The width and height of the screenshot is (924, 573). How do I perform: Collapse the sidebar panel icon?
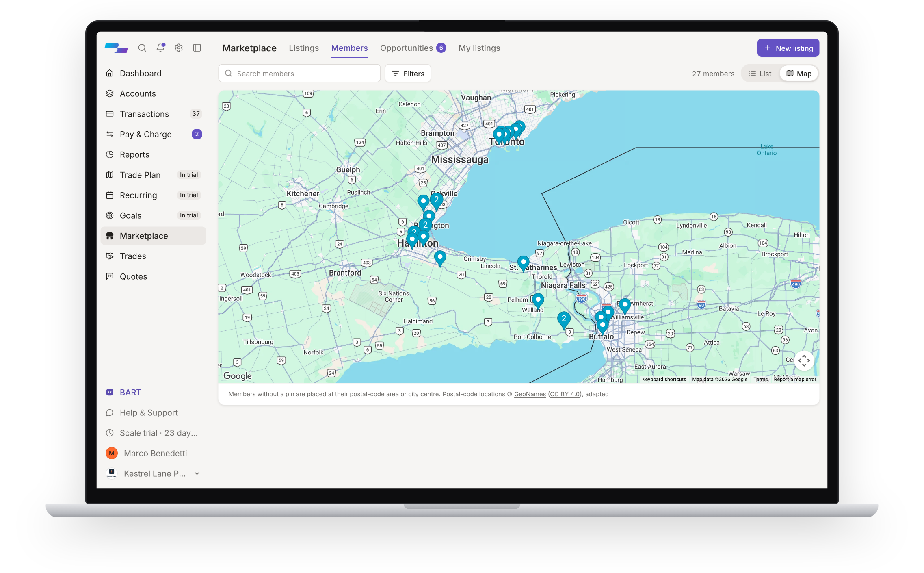point(197,48)
